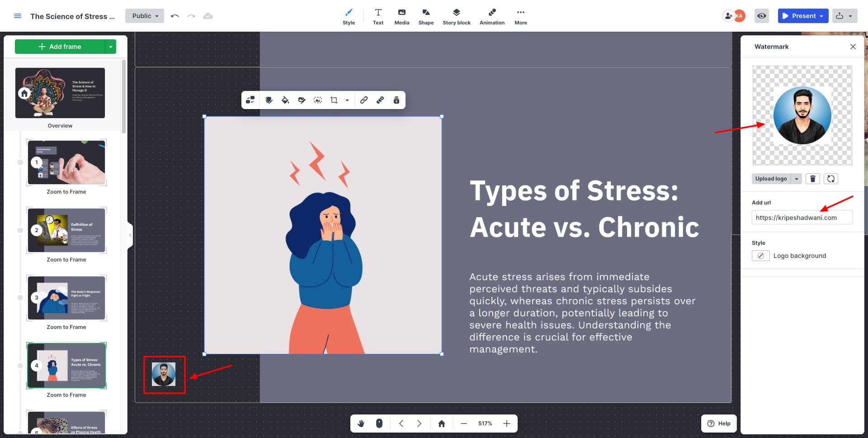Go to home overview view
The height and width of the screenshot is (438, 868).
click(442, 424)
